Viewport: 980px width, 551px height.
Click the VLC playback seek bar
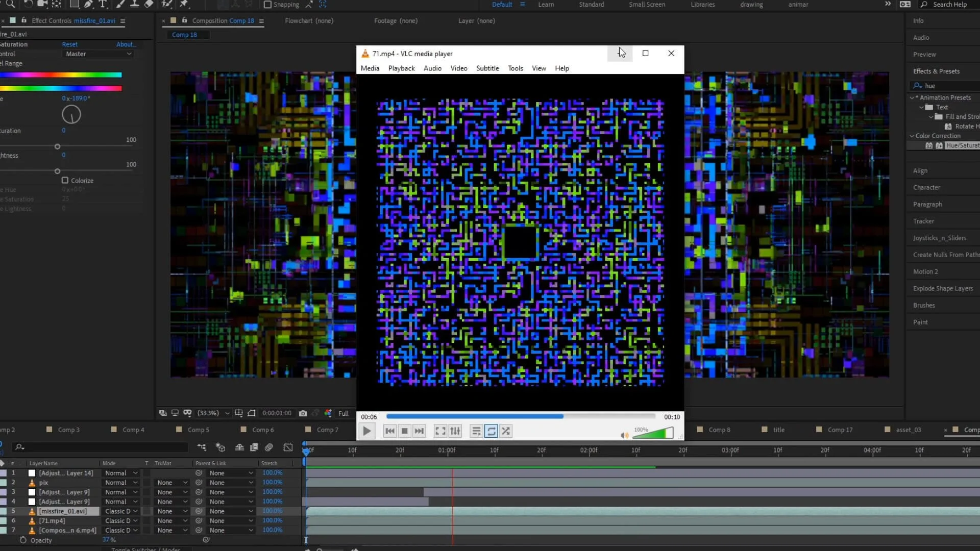520,417
